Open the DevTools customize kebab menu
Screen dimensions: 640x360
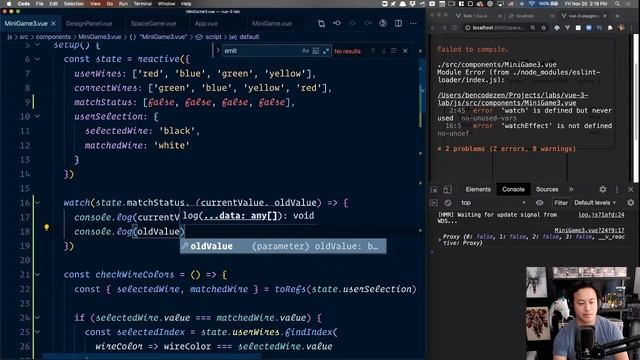coord(617,189)
